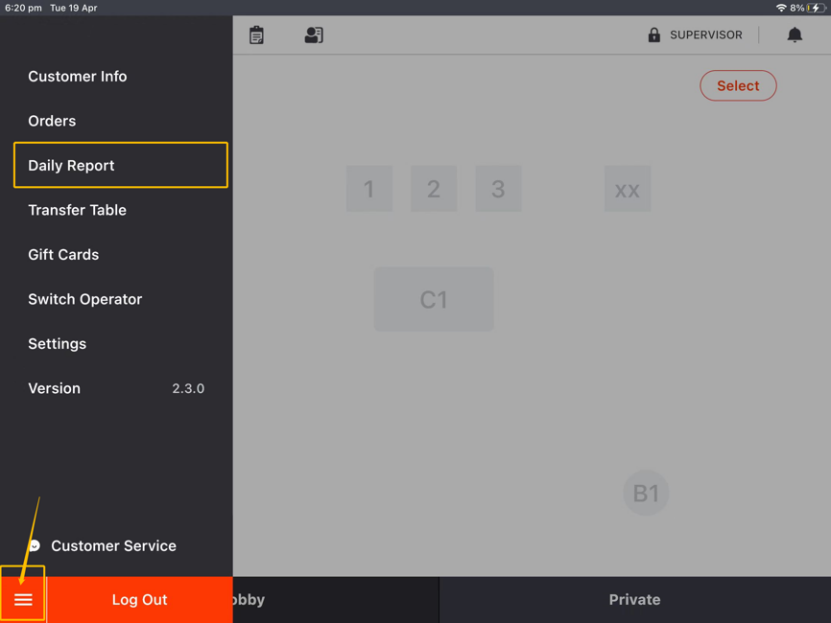Open Gift Cards menu entry

[x=63, y=255]
